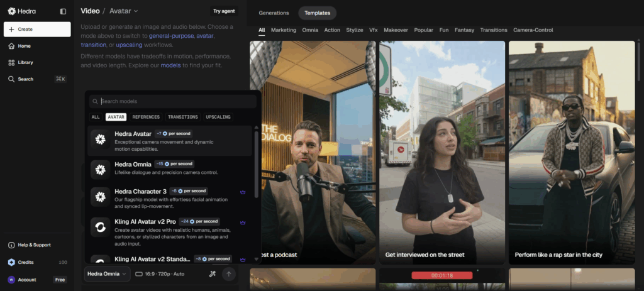Choose the Hedra Avatar model icon
This screenshot has width=644, height=291.
100,140
